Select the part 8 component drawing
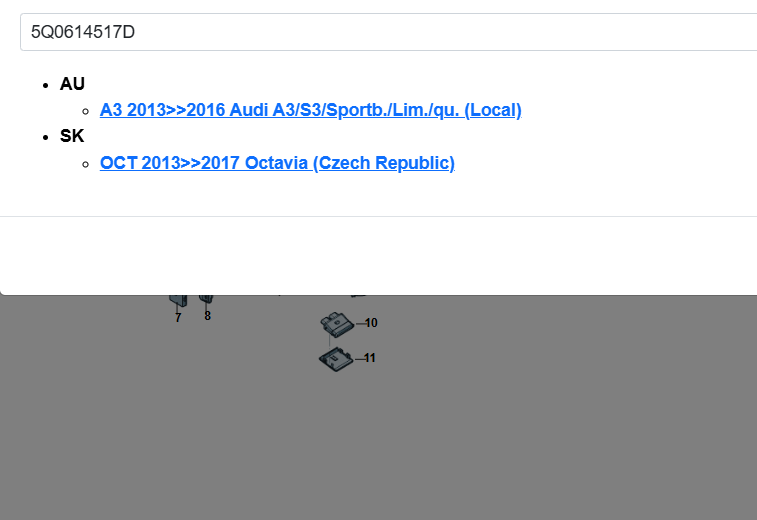 [207, 297]
